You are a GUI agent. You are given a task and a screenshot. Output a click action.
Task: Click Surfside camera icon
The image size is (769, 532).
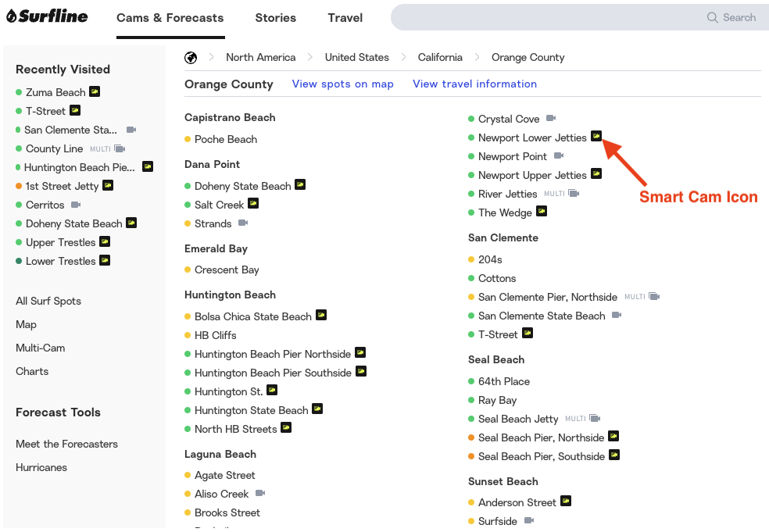(529, 520)
